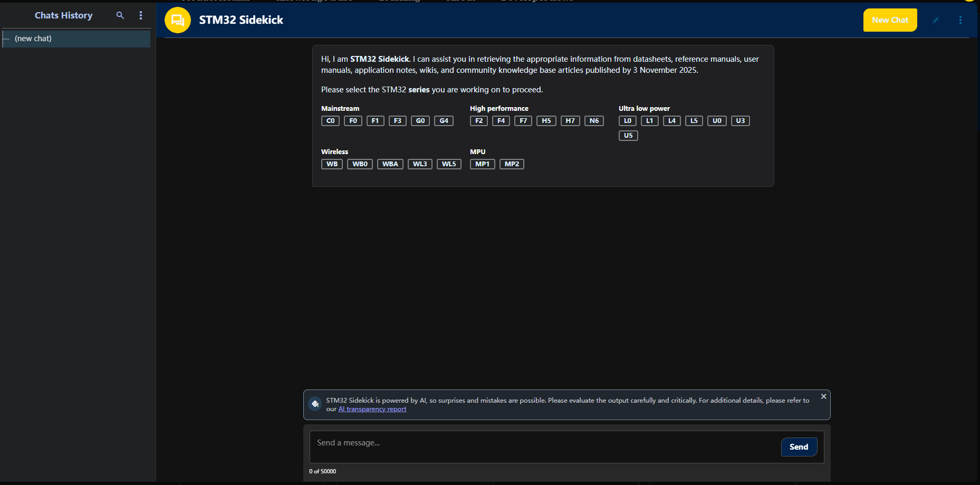Collapse the chat window with arrows icon
Viewport: 980px width, 485px height.
click(x=936, y=20)
